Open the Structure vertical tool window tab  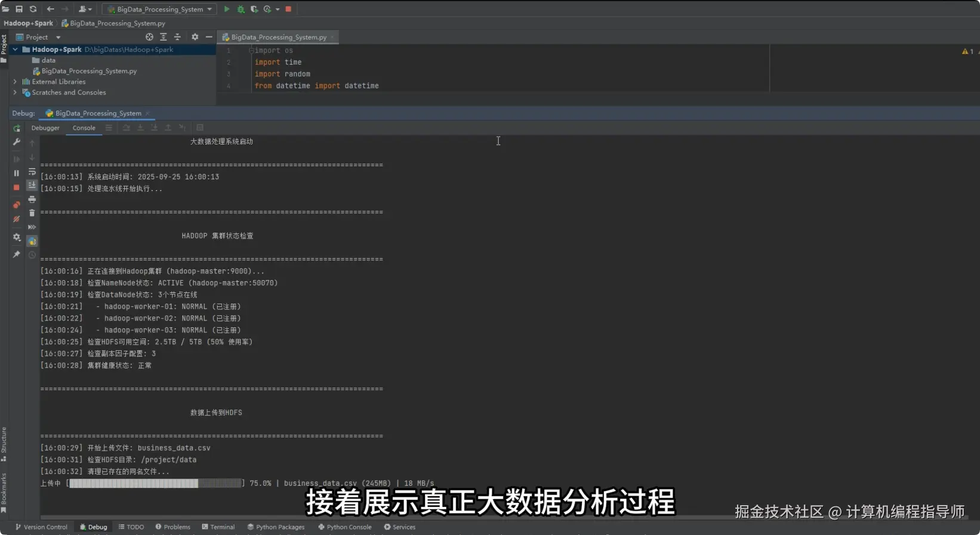[4, 444]
